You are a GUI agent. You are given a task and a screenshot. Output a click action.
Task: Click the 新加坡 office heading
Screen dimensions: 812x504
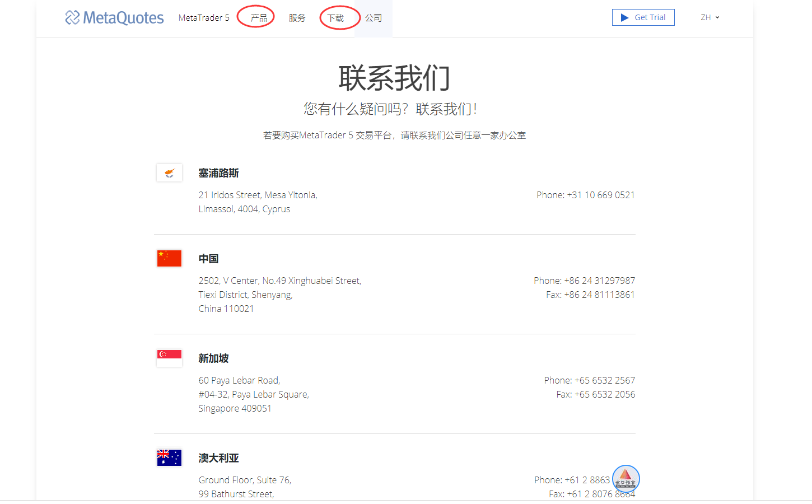point(213,358)
